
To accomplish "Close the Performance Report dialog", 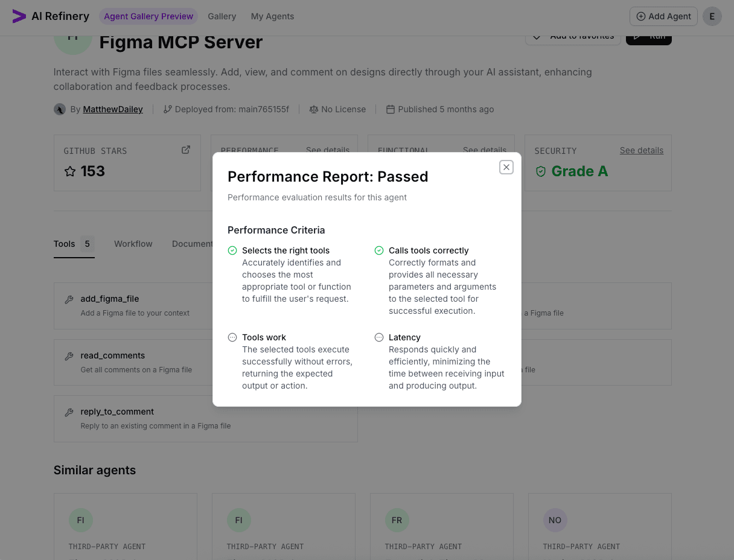I will [506, 167].
